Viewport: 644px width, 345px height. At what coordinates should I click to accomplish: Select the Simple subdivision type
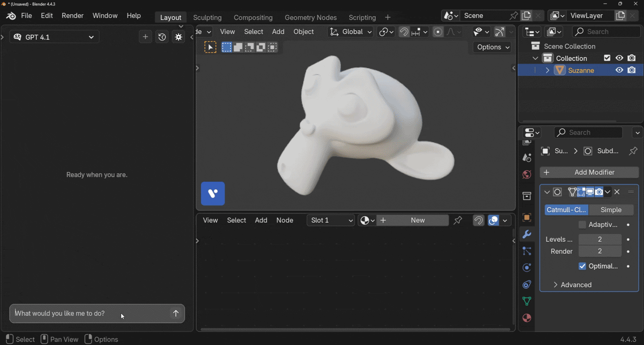coord(611,210)
